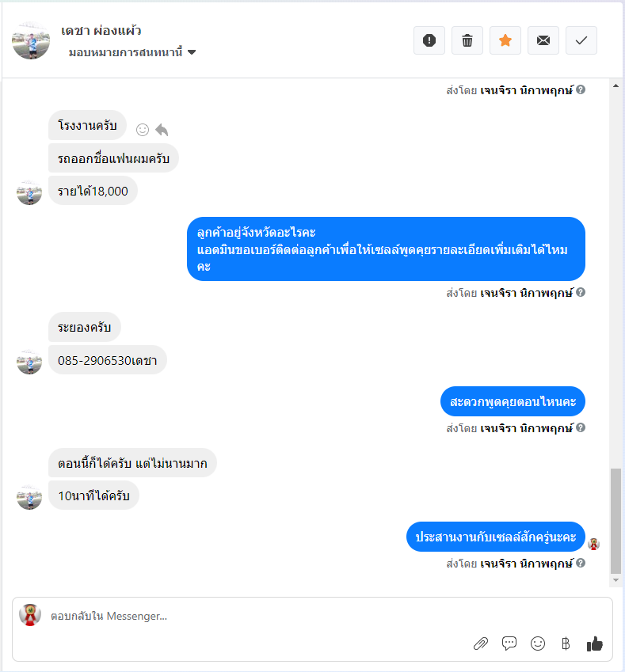Viewport: 625px width, 672px height.
Task: Attach a file with the paperclip icon
Action: (x=481, y=644)
